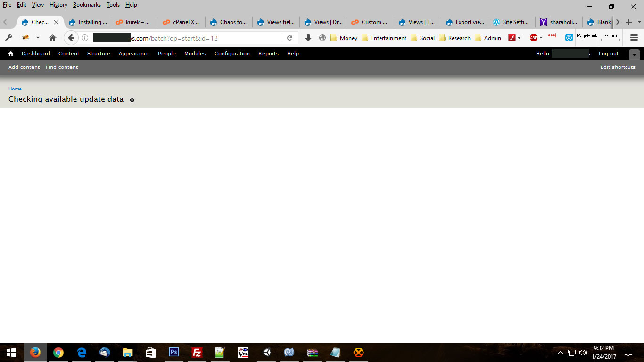644x362 pixels.
Task: Open the Appearance admin link
Action: [x=134, y=54]
